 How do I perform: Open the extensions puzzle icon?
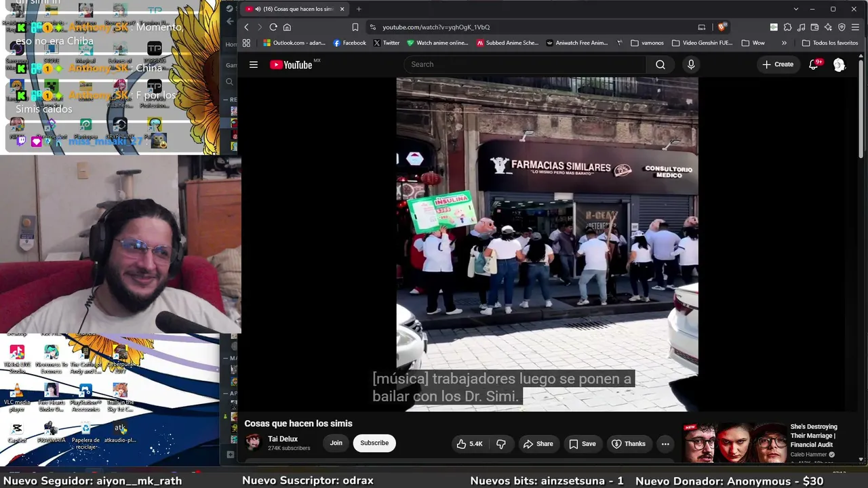787,27
